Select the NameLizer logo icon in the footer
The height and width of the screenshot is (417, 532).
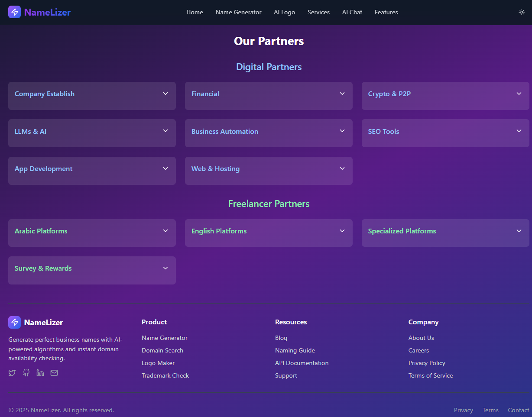14,322
